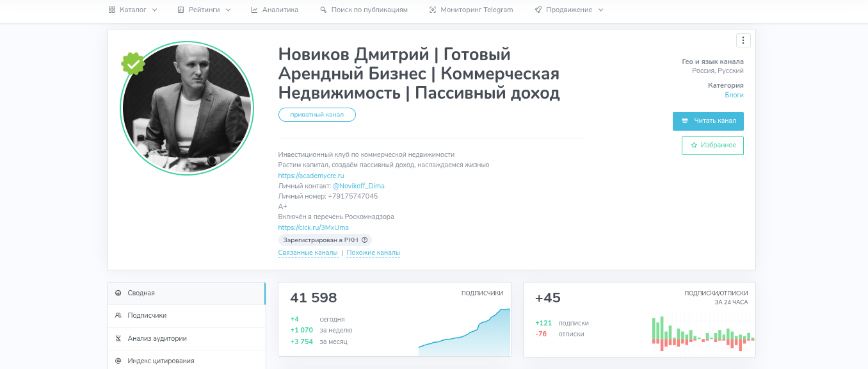Add channel to Избранное
Screen dimensions: 868x369
(712, 145)
